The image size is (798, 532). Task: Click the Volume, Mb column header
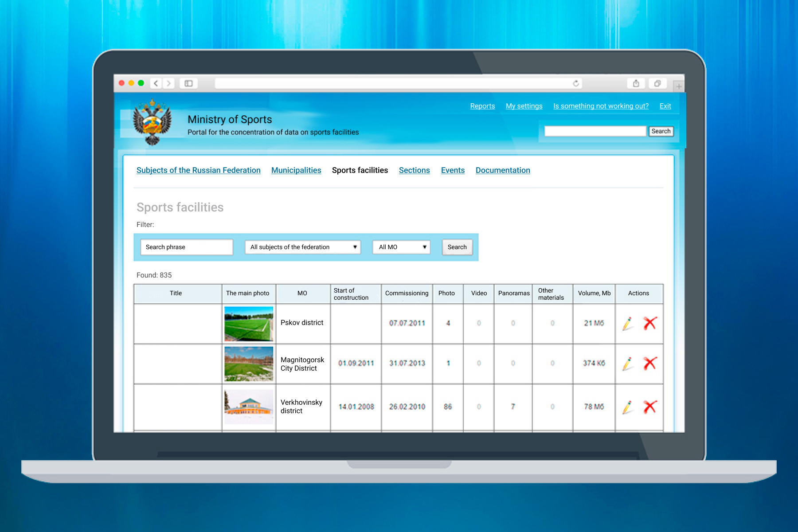(595, 293)
